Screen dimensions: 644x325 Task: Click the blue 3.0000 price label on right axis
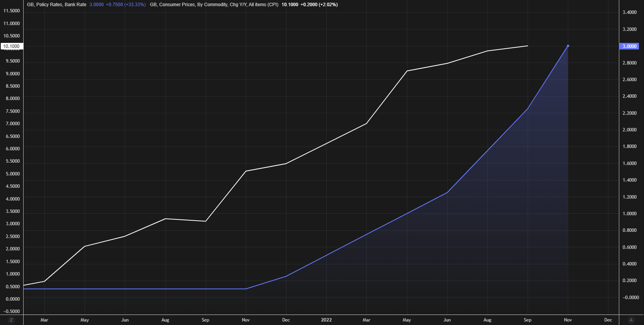click(x=629, y=46)
